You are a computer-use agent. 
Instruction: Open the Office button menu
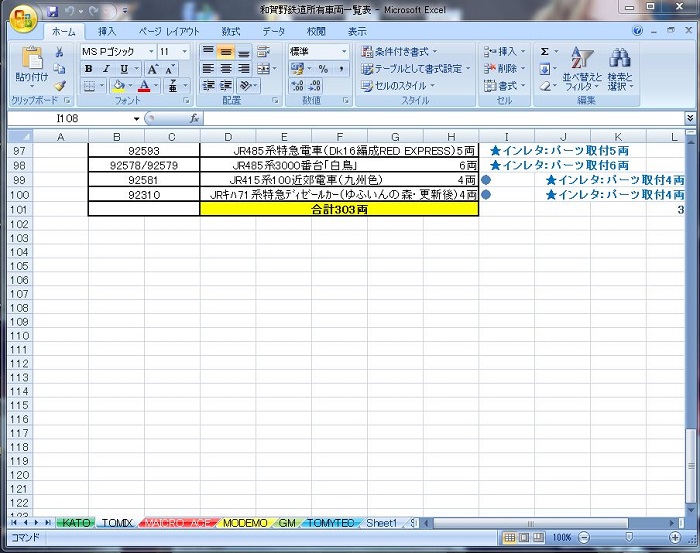point(23,18)
